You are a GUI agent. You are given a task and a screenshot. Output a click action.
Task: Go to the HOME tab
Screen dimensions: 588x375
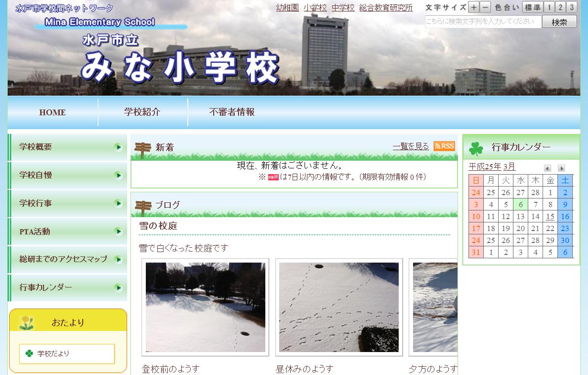(x=53, y=112)
